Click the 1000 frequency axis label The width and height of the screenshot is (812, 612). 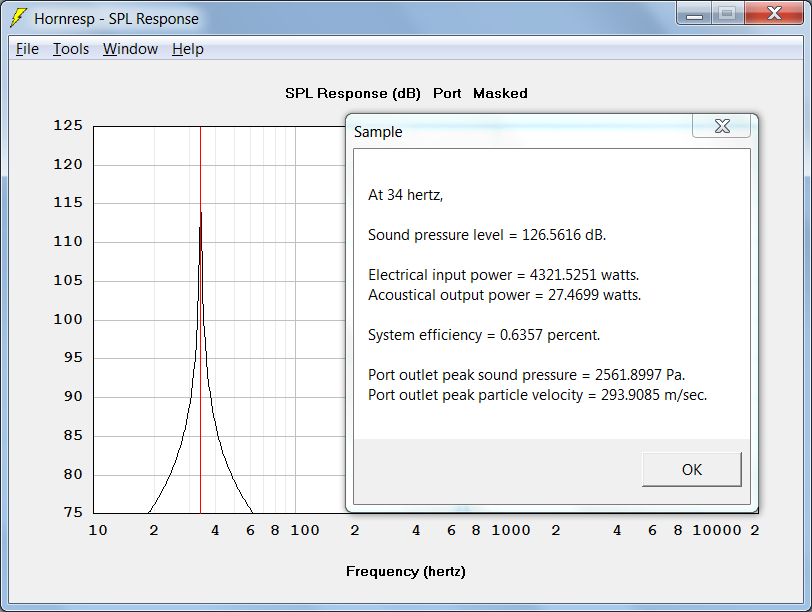511,530
